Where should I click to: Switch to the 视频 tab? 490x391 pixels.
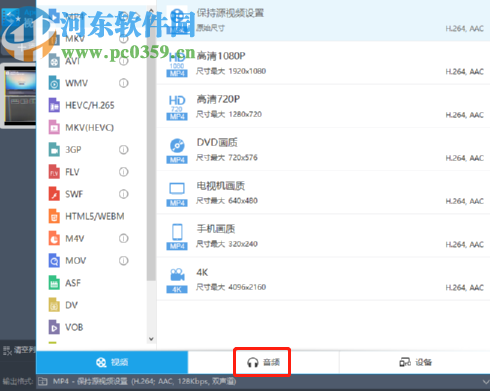[112, 362]
